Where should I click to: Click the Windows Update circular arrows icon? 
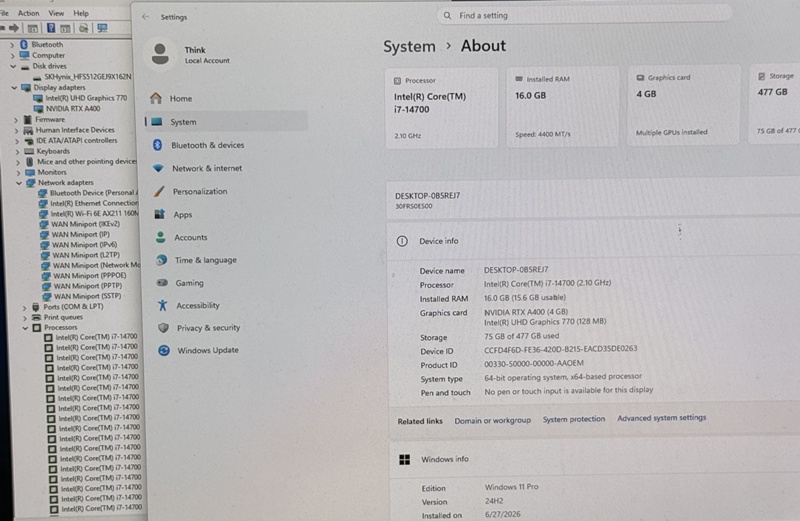click(164, 350)
